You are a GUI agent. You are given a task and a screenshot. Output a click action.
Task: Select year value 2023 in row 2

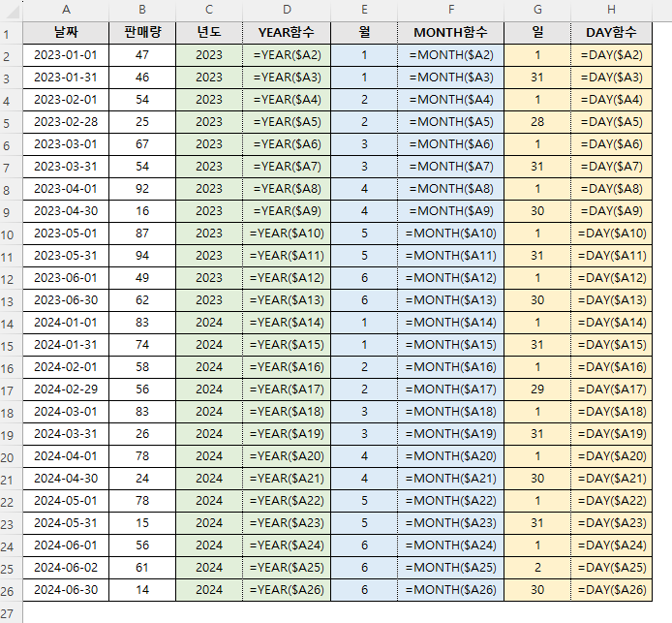[x=209, y=55]
